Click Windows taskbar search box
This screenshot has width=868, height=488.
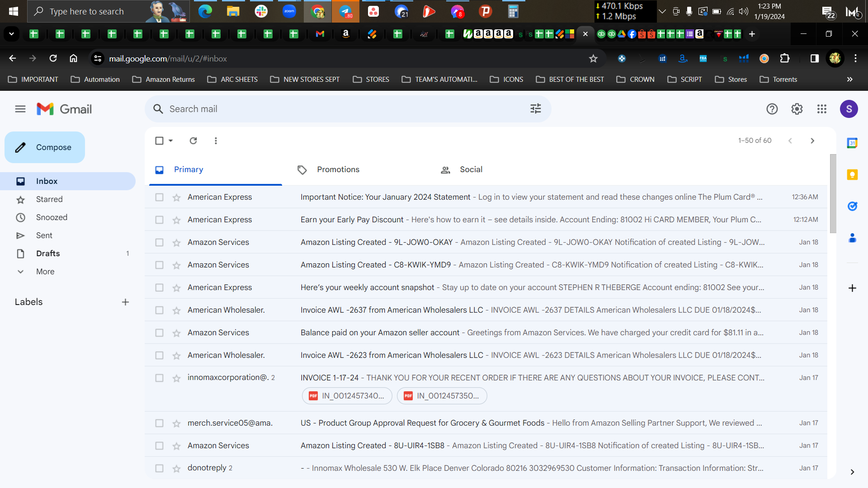click(108, 11)
